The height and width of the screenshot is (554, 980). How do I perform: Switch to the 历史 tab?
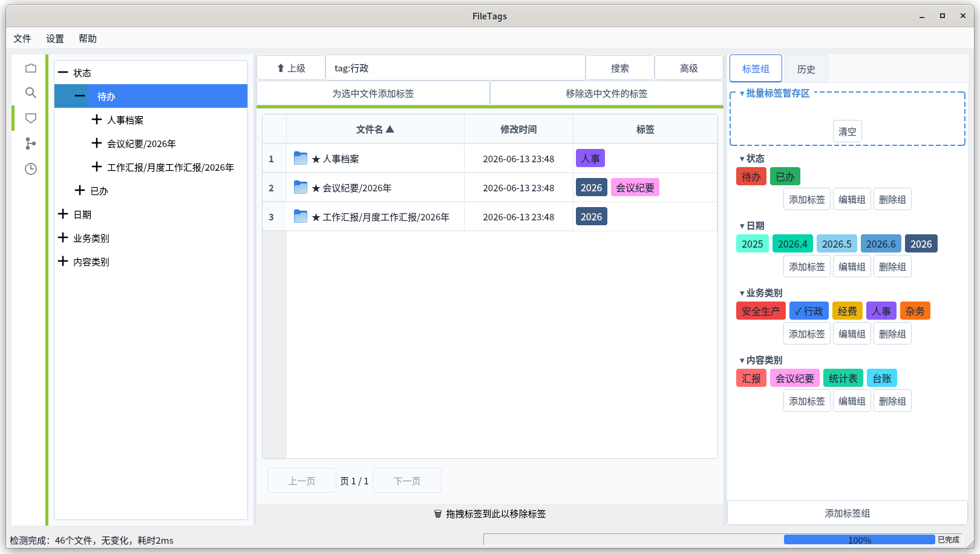tap(806, 69)
